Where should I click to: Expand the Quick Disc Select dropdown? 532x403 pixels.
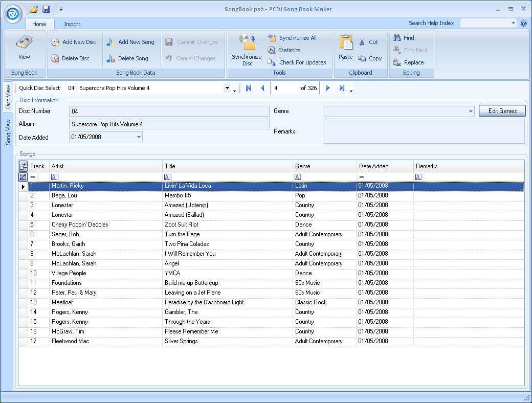point(227,88)
